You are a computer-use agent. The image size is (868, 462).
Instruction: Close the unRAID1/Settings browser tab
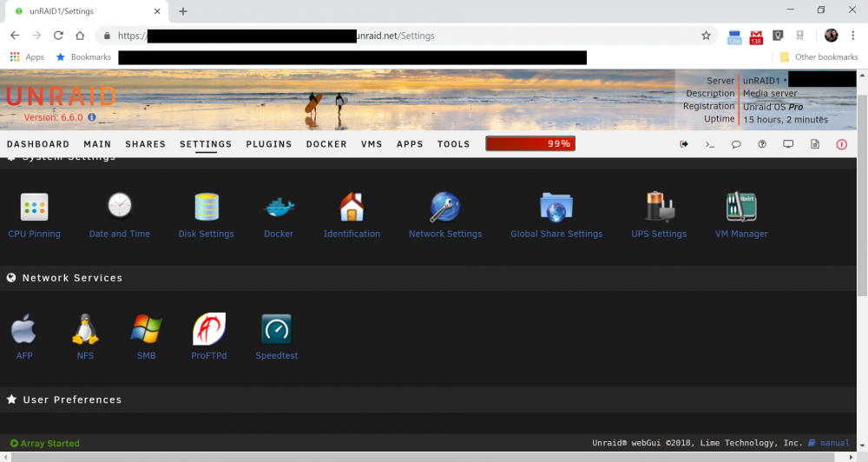click(x=157, y=11)
